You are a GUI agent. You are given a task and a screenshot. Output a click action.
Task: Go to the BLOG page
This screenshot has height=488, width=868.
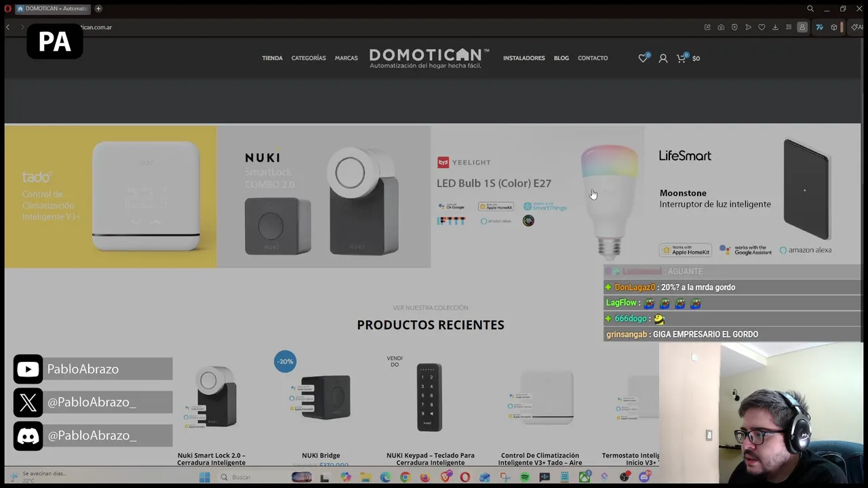(x=561, y=58)
